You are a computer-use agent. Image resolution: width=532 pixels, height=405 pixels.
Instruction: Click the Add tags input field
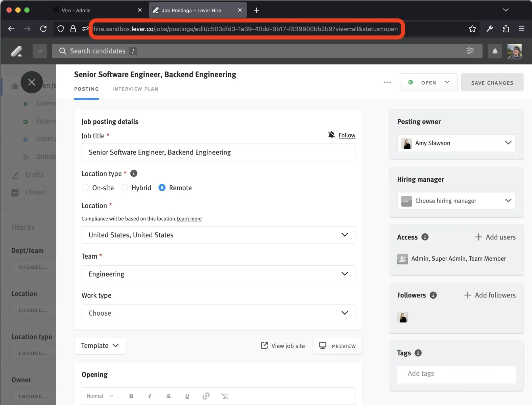click(x=456, y=374)
